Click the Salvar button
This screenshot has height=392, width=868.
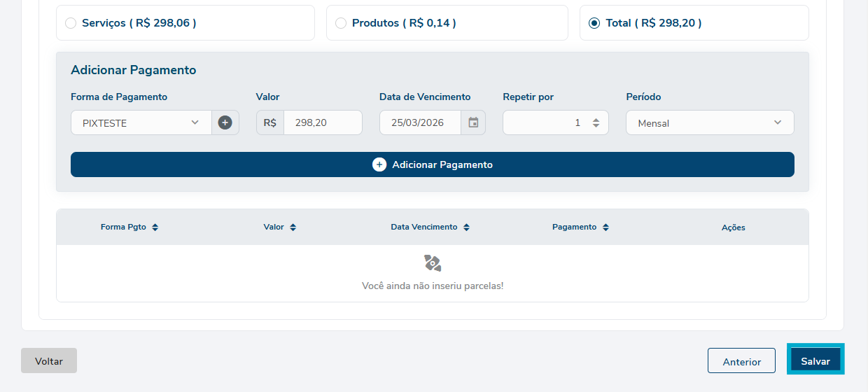coord(815,361)
